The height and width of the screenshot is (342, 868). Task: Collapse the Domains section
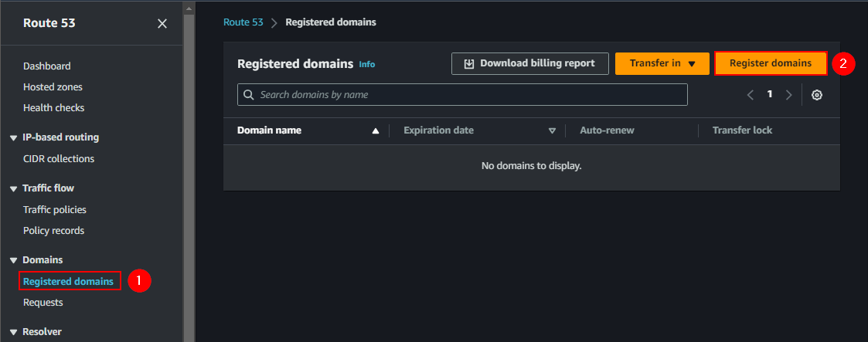13,261
